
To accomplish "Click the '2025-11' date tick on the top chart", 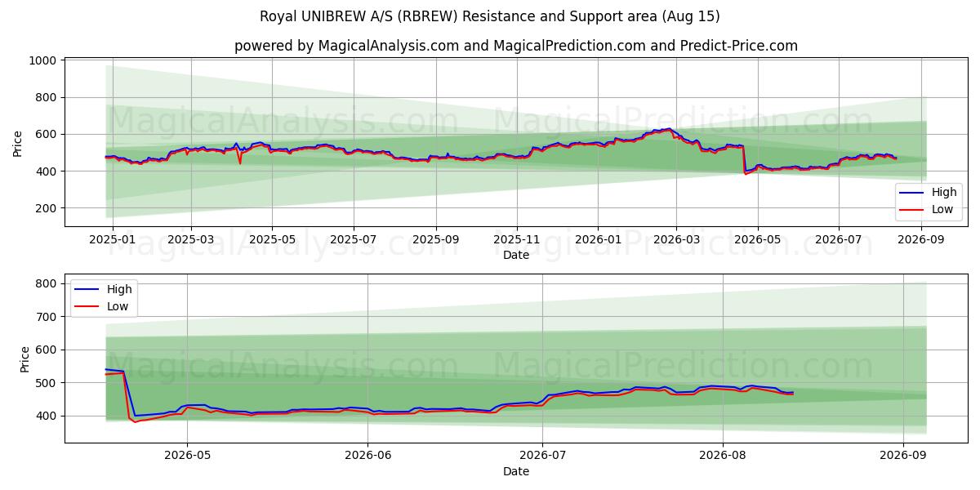I will (517, 239).
